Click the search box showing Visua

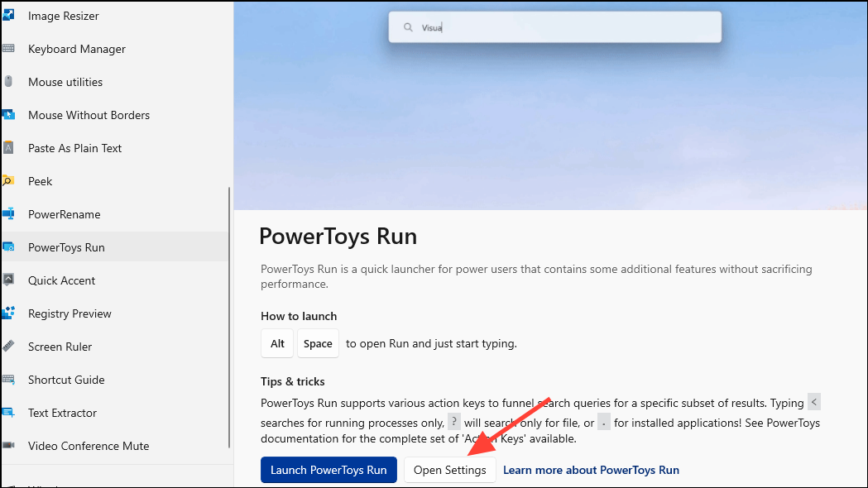pyautogui.click(x=554, y=27)
